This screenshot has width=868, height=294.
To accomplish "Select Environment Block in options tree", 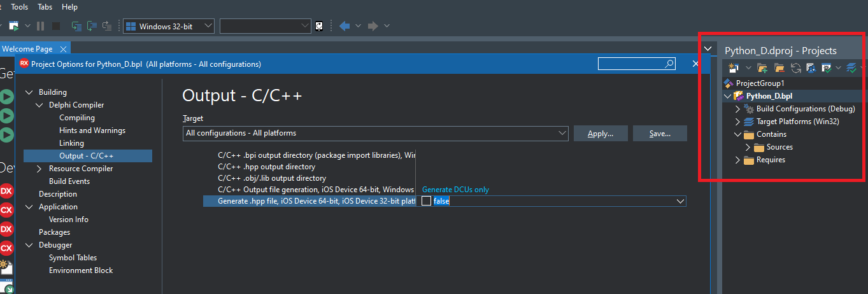I will (x=81, y=270).
